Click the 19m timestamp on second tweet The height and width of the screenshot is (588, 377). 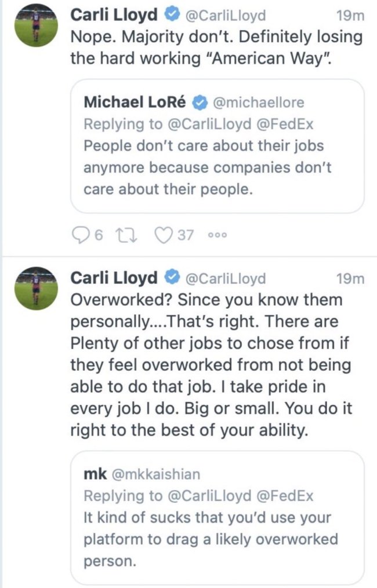click(x=350, y=279)
